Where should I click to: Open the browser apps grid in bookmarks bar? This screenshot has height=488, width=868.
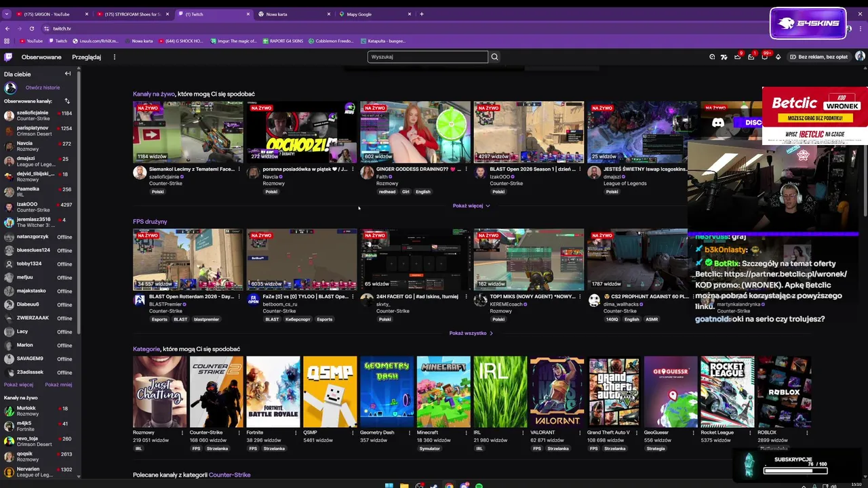[7, 41]
